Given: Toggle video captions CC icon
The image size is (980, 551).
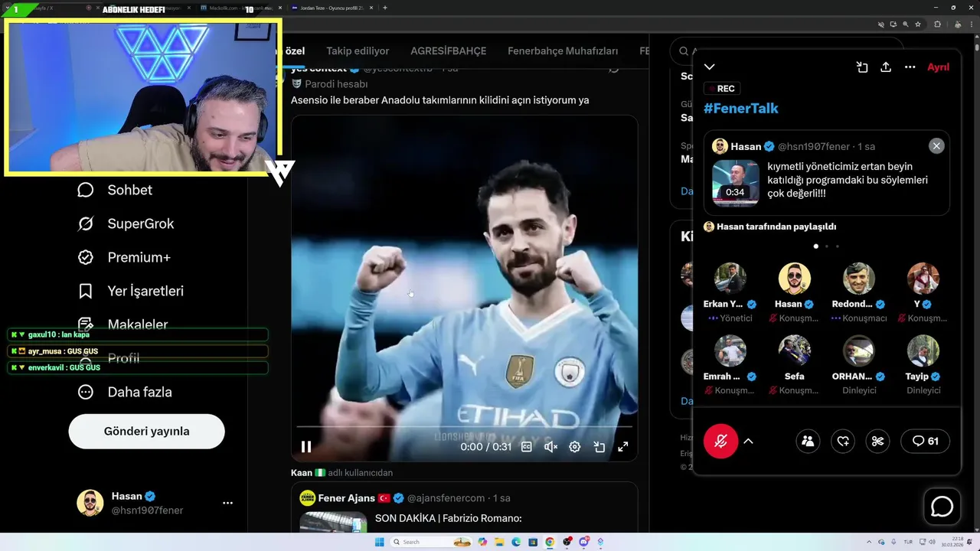Looking at the screenshot, I should (527, 447).
